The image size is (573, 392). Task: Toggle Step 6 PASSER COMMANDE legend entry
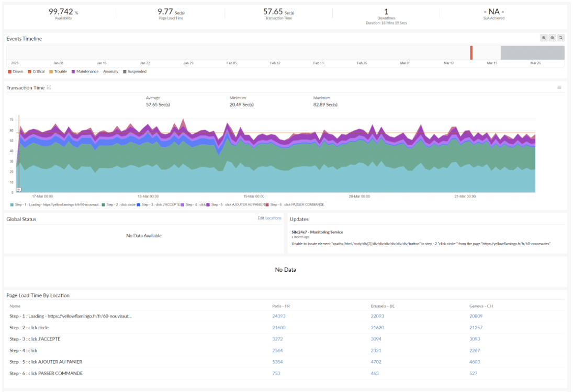click(x=295, y=205)
